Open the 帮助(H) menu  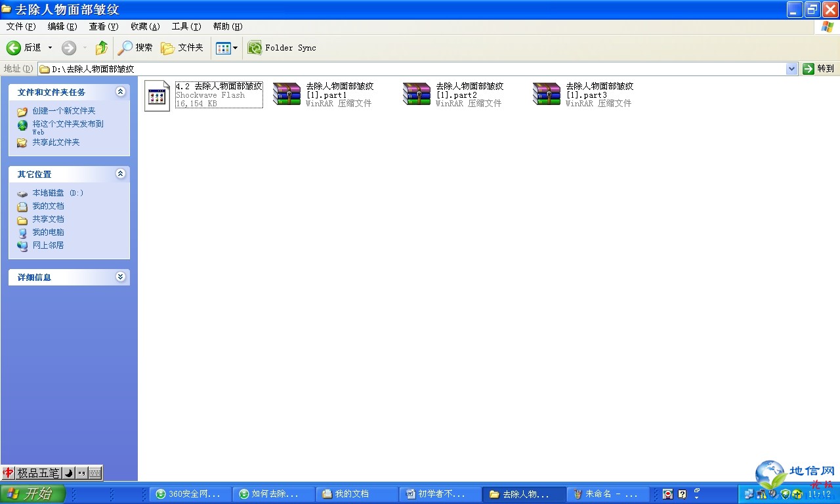coord(228,26)
